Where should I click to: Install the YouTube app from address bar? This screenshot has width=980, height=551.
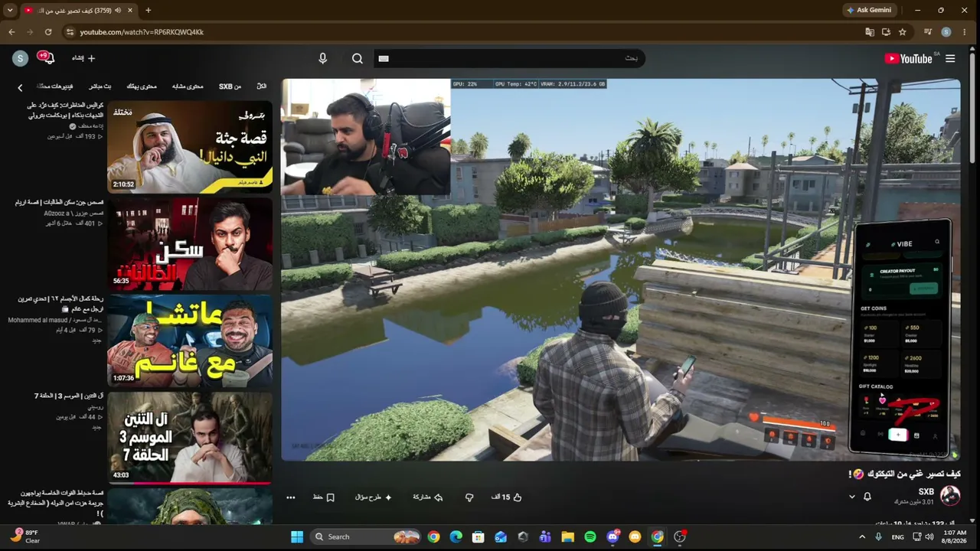coord(886,32)
